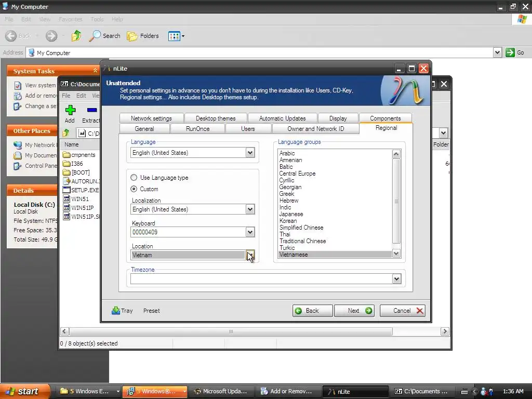This screenshot has width=532, height=399.
Task: Open My Network Places link
Action: 35,145
